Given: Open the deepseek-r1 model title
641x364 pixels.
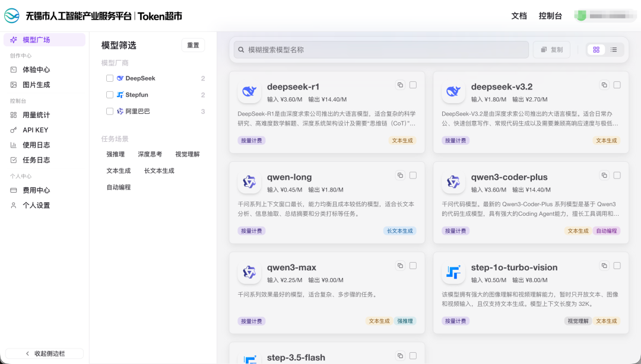Looking at the screenshot, I should pos(293,87).
